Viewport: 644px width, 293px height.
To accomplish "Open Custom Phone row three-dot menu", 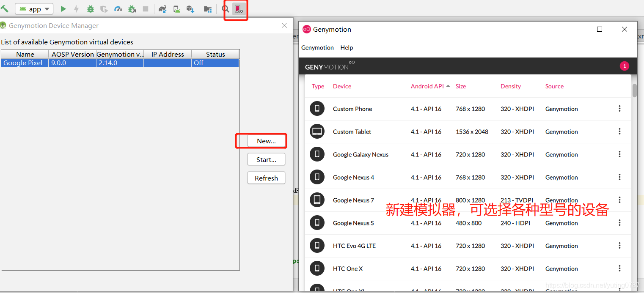I will [619, 109].
